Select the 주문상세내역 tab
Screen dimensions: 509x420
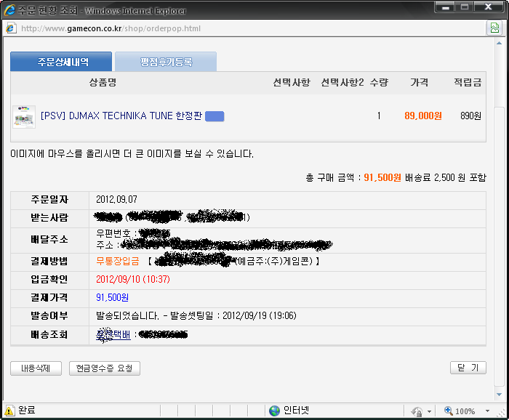(61, 61)
